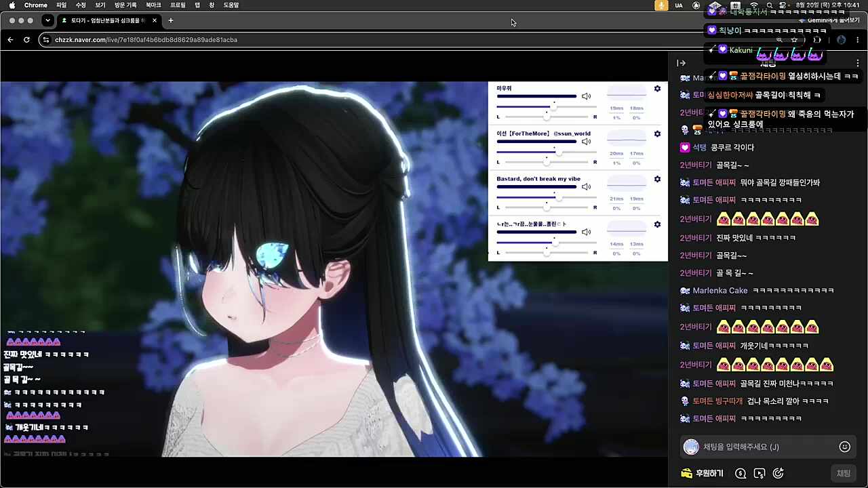View site information in the address bar

coord(46,40)
